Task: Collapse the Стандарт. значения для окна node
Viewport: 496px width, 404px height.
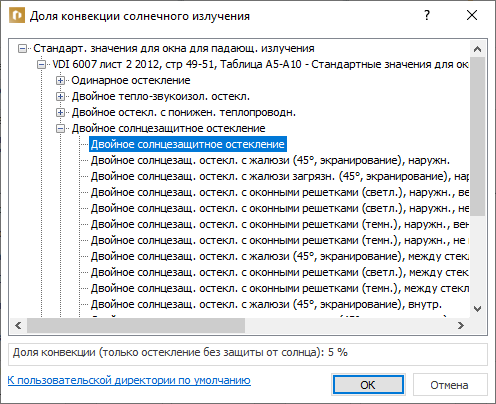Action: tap(22, 49)
